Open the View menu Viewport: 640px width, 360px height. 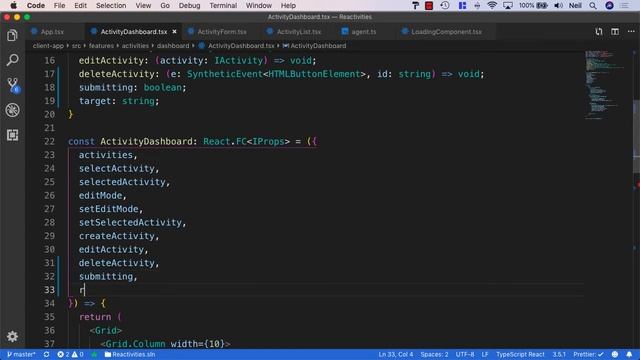(x=143, y=5)
